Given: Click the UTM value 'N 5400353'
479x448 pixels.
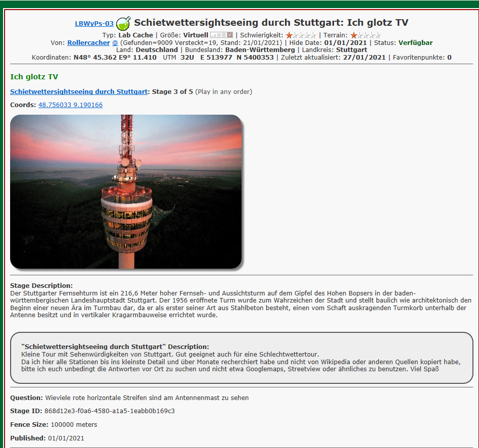Looking at the screenshot, I should tap(255, 58).
